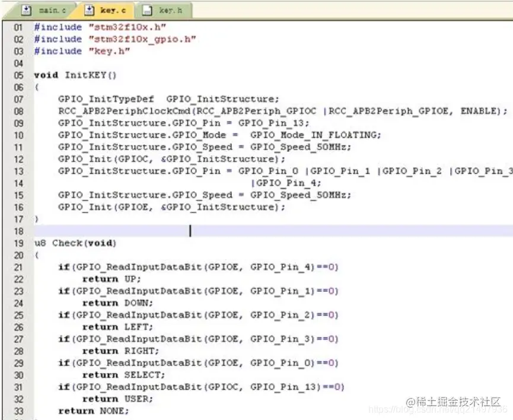Click 'void InitKEY()' function declaration
This screenshot has width=513, height=420.
[x=75, y=75]
